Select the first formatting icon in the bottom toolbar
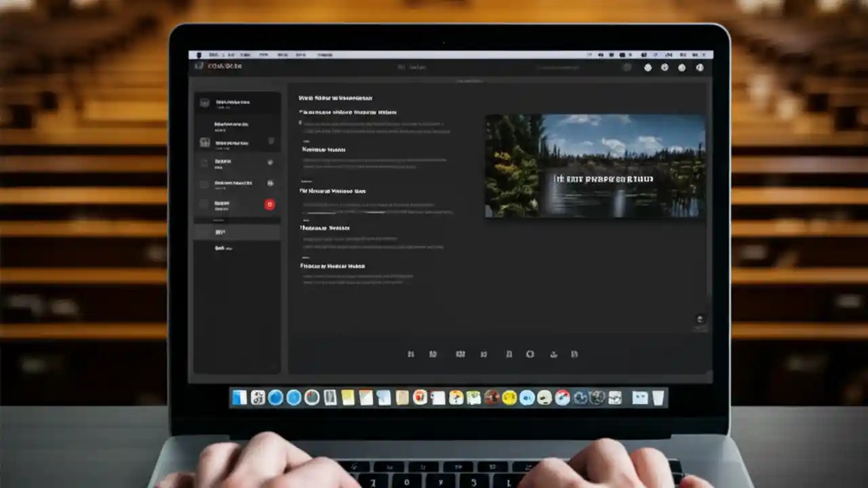 [x=411, y=354]
